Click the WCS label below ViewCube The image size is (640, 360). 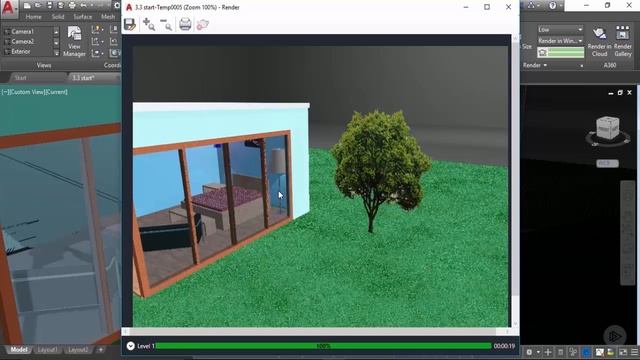click(607, 163)
